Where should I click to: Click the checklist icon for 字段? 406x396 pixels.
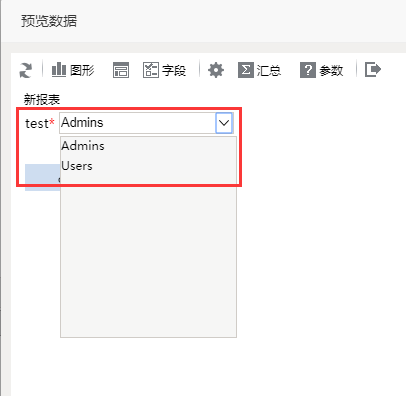[151, 70]
